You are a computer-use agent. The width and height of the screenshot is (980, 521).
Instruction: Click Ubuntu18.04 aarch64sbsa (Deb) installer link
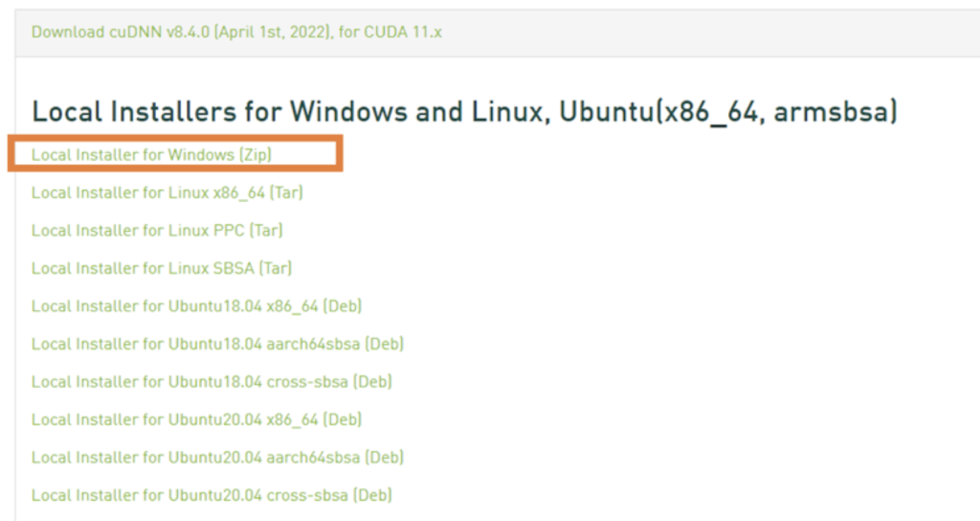(217, 344)
